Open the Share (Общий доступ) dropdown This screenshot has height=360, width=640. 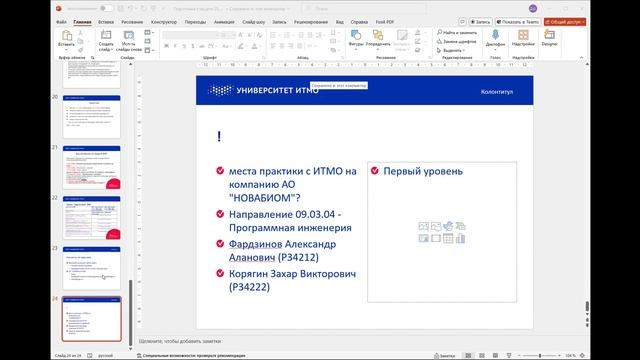click(565, 22)
